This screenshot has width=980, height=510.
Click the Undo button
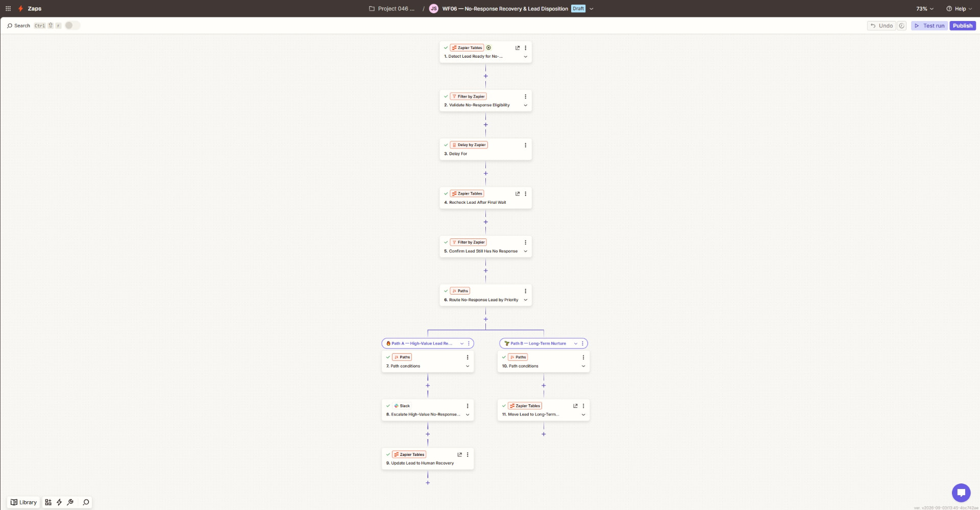pos(881,26)
